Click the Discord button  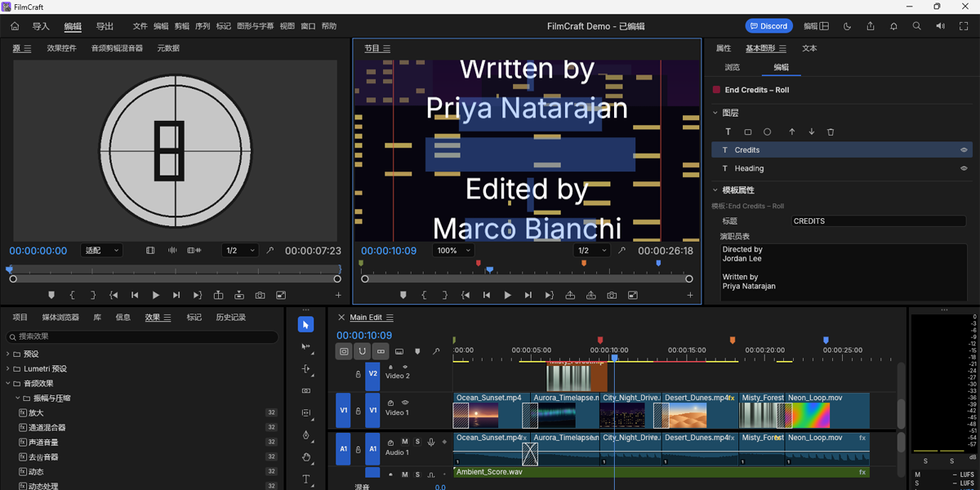pyautogui.click(x=768, y=26)
